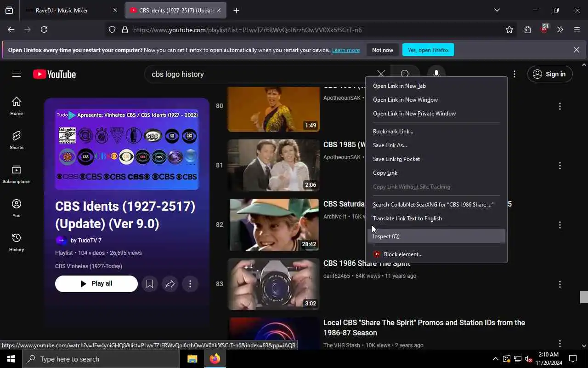Click the search magnifier button

(405, 74)
